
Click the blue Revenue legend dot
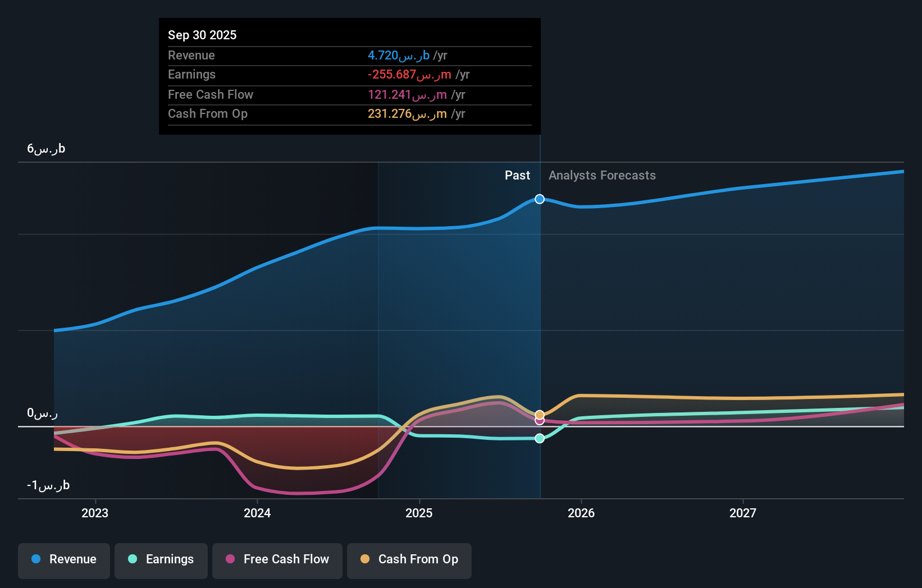pos(36,559)
